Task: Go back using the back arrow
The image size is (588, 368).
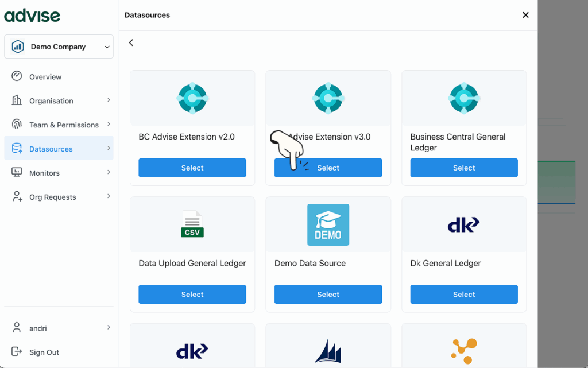Action: (x=131, y=42)
